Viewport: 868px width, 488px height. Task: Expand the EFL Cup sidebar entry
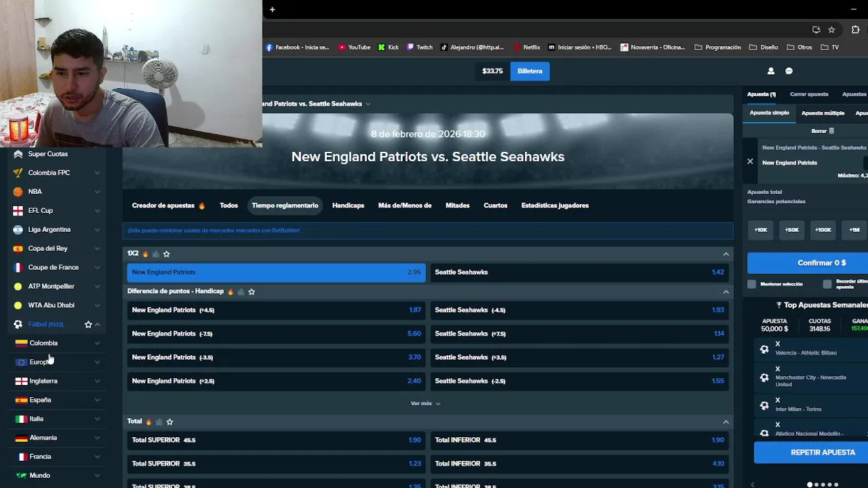(x=97, y=211)
